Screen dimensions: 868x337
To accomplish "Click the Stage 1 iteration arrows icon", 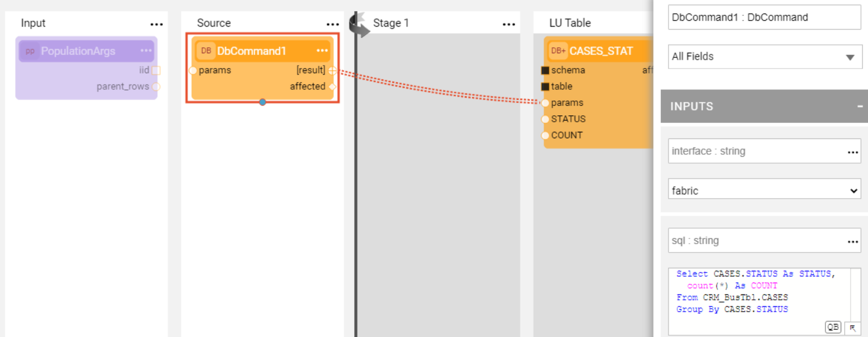I will 359,25.
